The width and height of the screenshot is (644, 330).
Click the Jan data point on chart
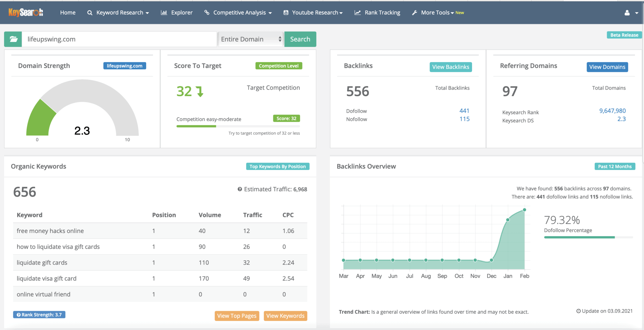pos(508,220)
